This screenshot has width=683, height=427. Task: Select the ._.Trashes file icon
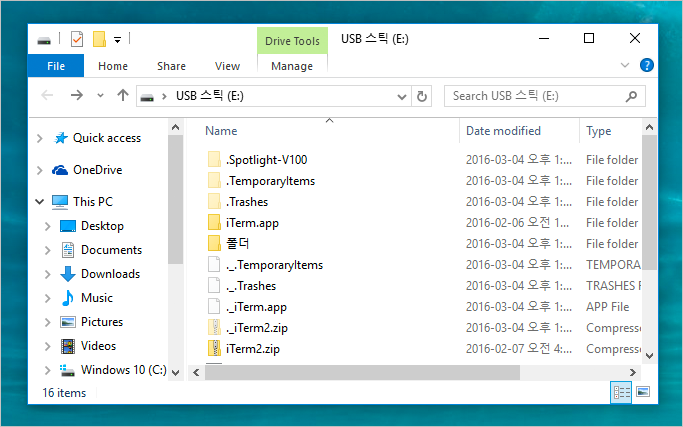214,285
